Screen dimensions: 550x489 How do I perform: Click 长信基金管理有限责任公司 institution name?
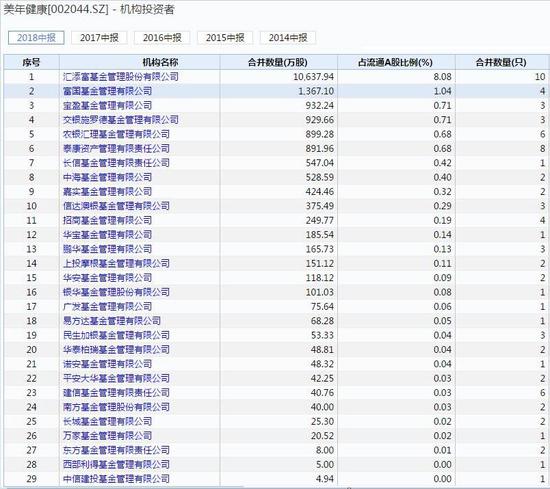click(x=116, y=163)
